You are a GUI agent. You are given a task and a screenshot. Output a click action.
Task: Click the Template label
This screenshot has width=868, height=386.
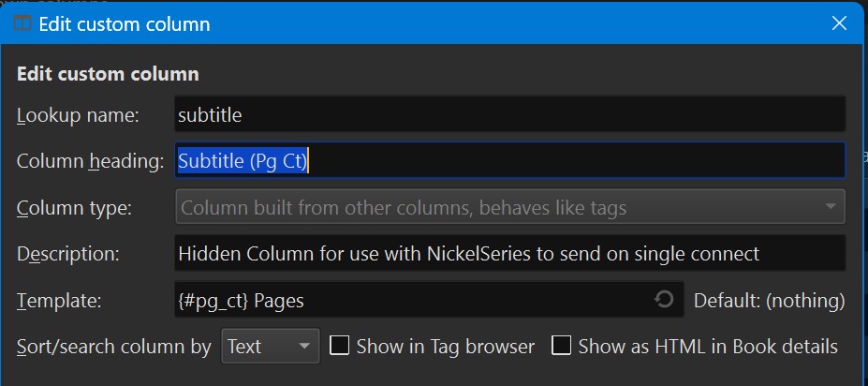[60, 300]
